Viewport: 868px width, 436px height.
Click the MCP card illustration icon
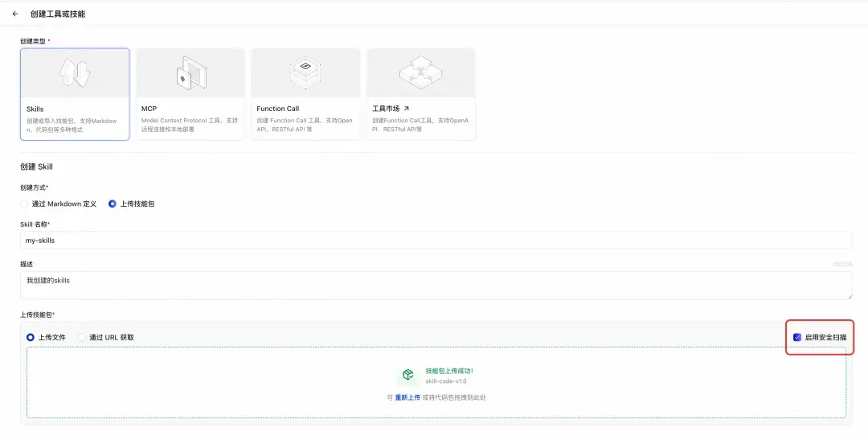click(x=191, y=72)
